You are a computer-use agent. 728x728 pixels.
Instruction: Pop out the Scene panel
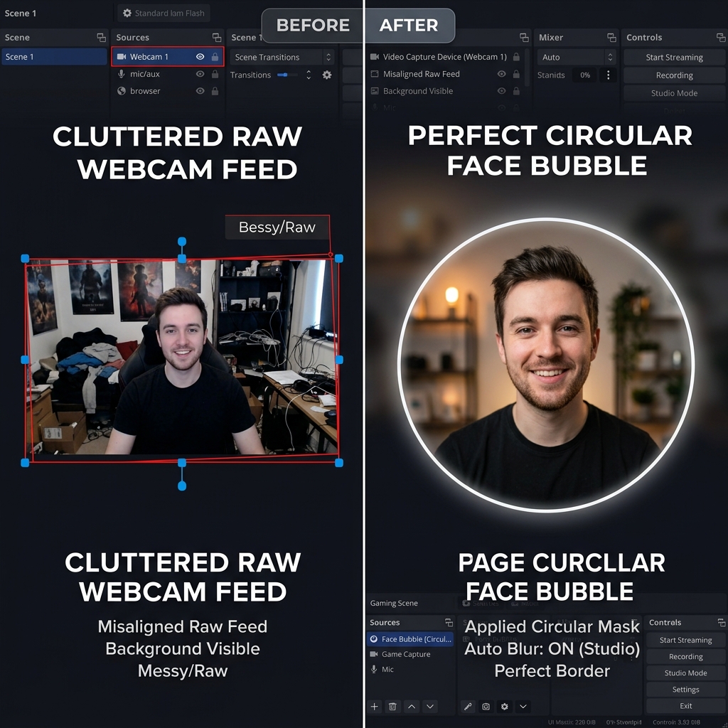click(x=101, y=38)
